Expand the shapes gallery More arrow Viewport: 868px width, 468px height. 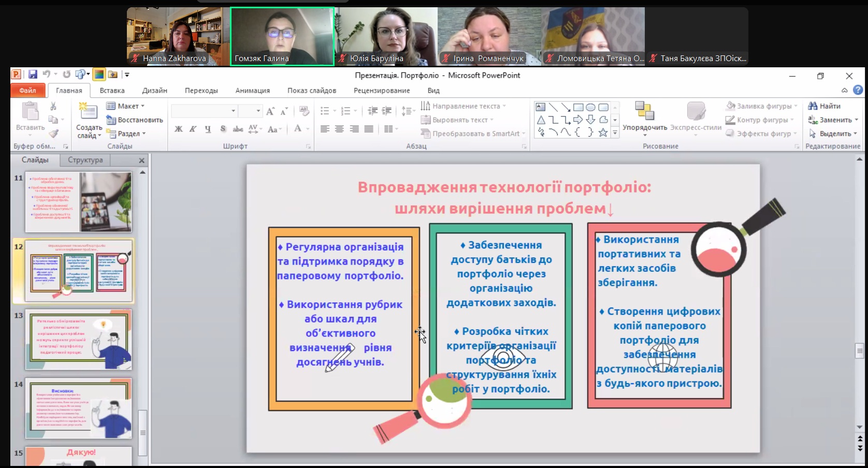coord(615,133)
